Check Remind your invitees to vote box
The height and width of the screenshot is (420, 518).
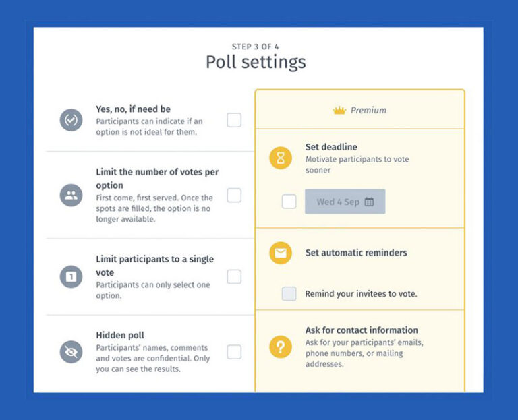point(289,294)
